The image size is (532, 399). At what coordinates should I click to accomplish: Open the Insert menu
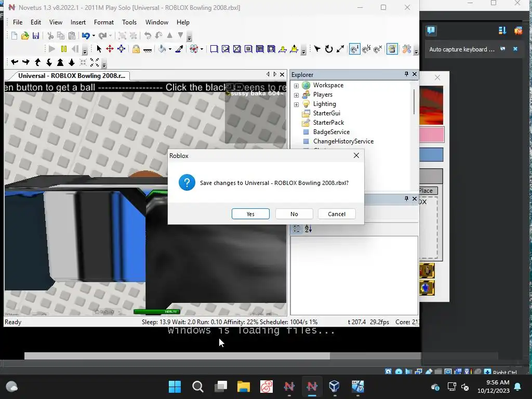click(78, 22)
